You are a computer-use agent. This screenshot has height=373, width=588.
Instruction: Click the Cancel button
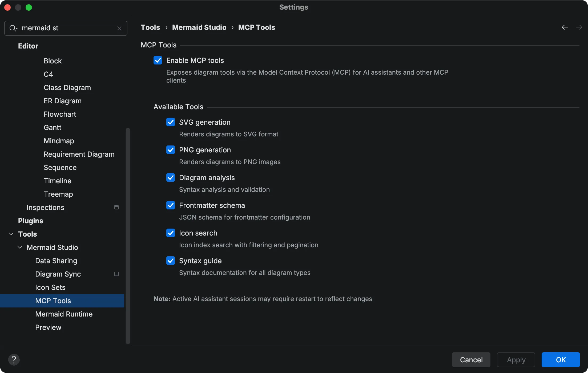click(x=471, y=359)
